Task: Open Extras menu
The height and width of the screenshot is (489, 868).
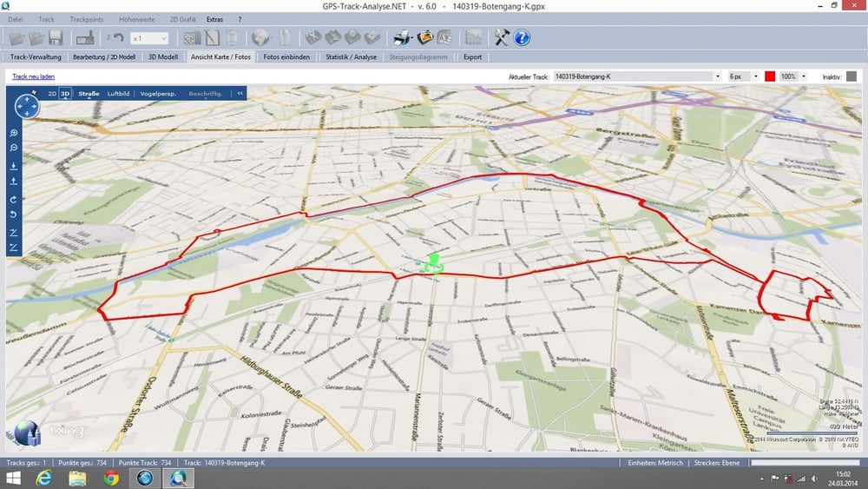Action: [x=214, y=19]
